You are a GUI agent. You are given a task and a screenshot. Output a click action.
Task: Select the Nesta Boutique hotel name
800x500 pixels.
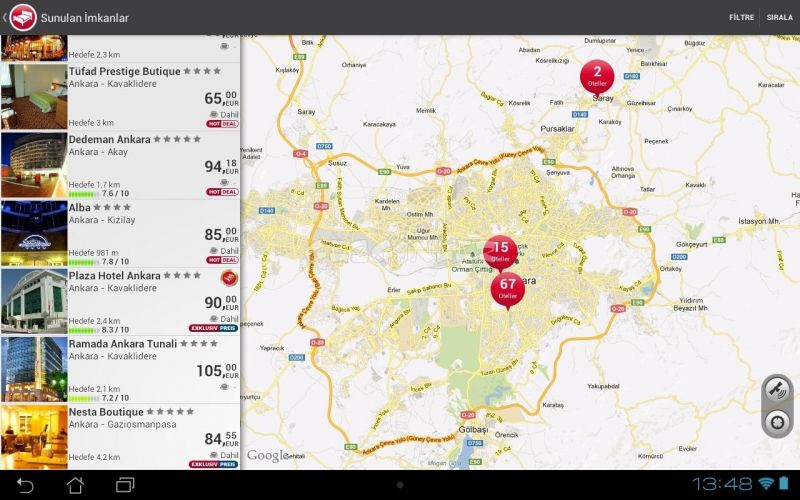tap(106, 412)
